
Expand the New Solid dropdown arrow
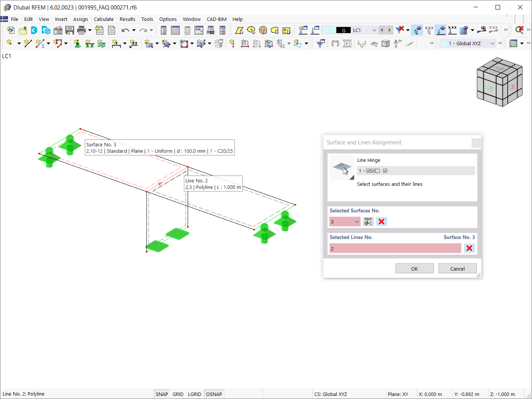click(209, 43)
